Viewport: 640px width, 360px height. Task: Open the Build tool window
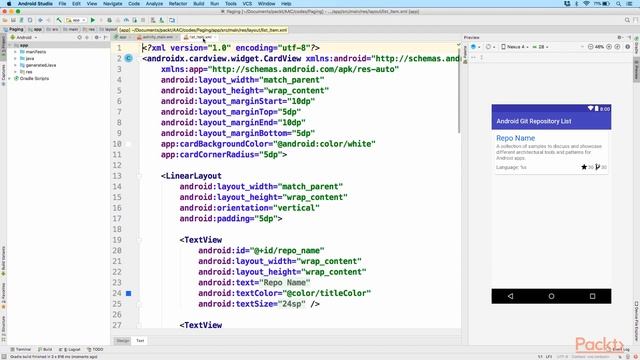45,349
